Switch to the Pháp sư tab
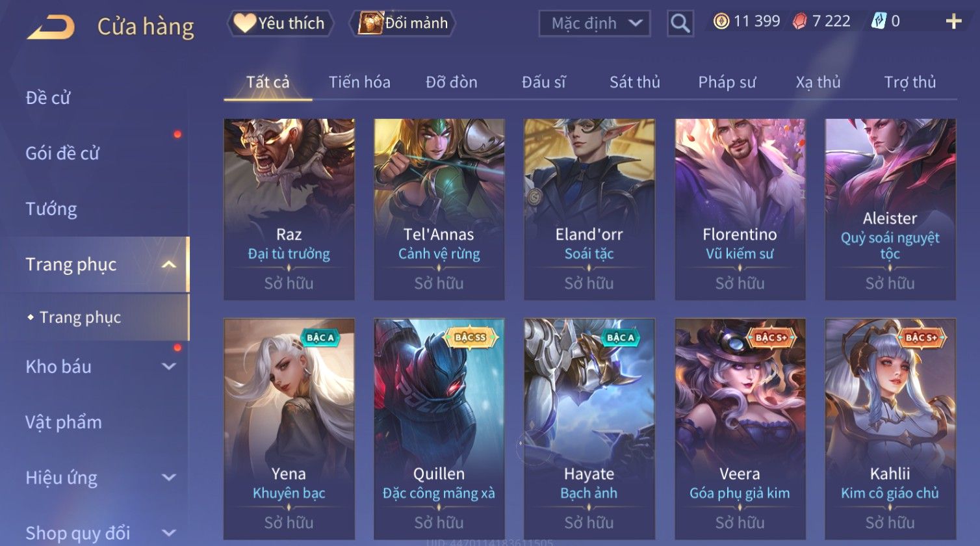The image size is (980, 546). [727, 82]
